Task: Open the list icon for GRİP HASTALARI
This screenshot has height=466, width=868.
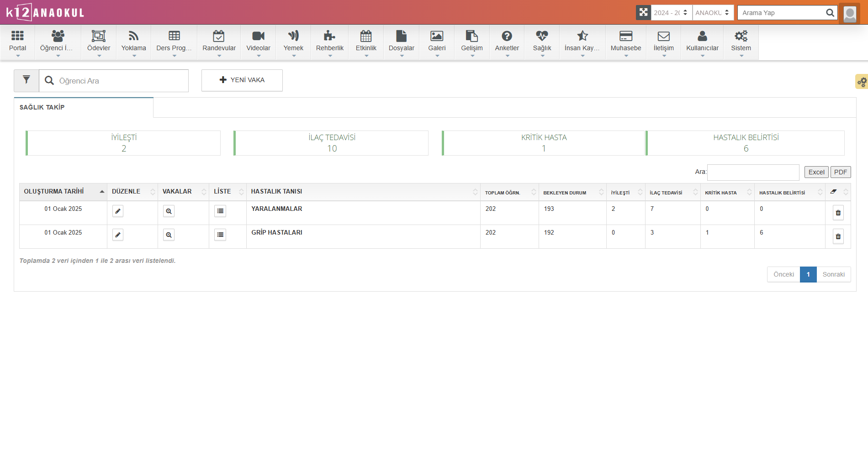Action: coord(220,235)
